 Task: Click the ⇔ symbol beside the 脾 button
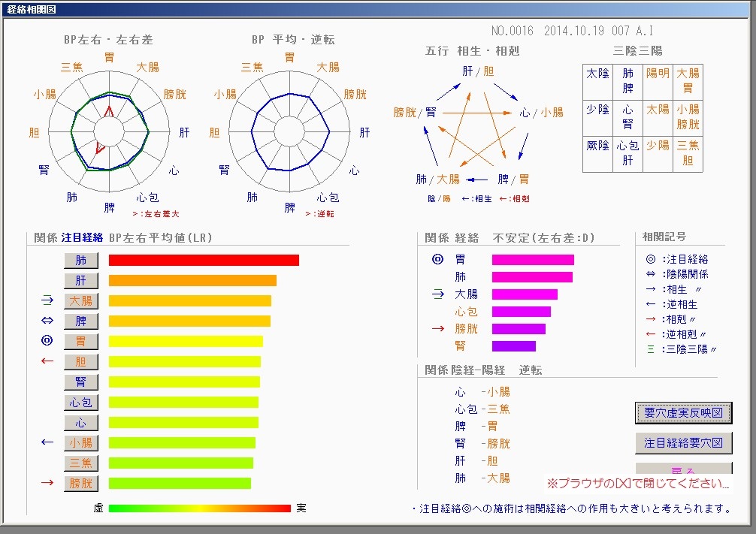coord(47,321)
